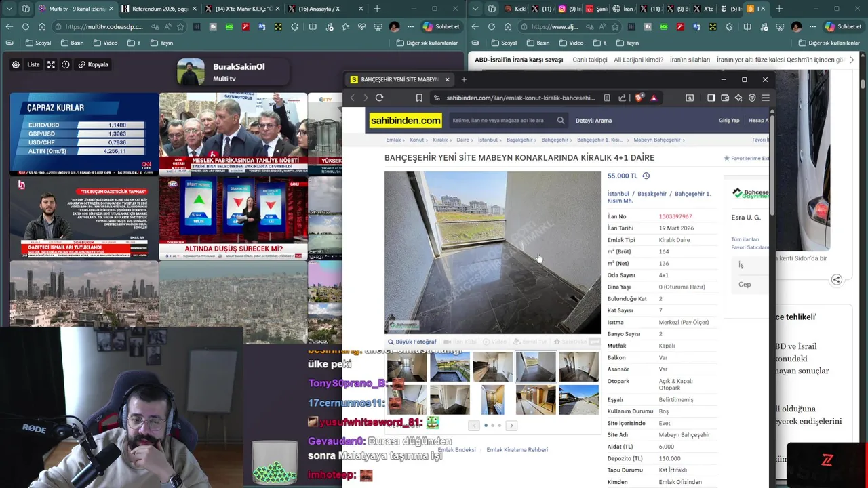The width and height of the screenshot is (868, 488).
Task: Click listing number 1303397967
Action: 675,216
